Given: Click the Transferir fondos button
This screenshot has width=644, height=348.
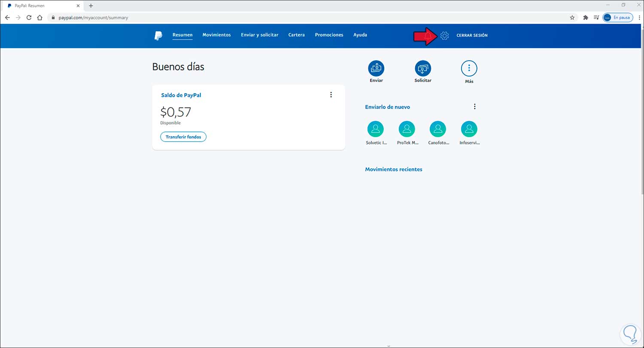Looking at the screenshot, I should click(183, 137).
